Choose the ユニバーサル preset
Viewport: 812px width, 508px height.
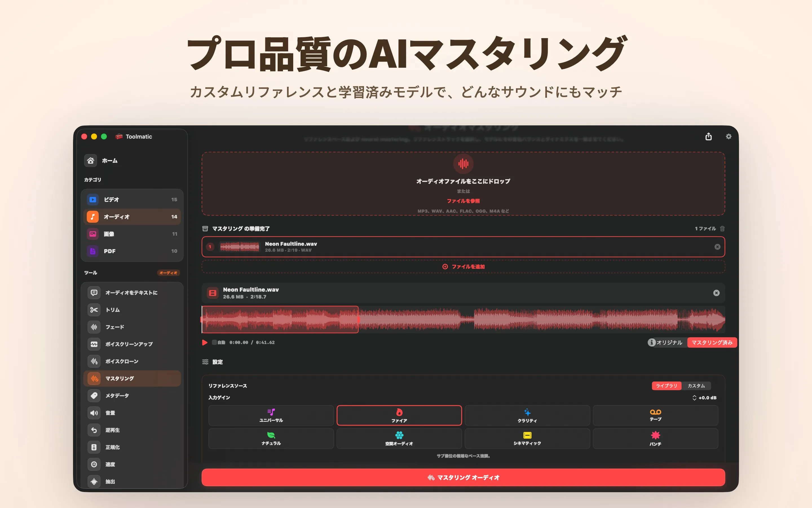(x=271, y=416)
